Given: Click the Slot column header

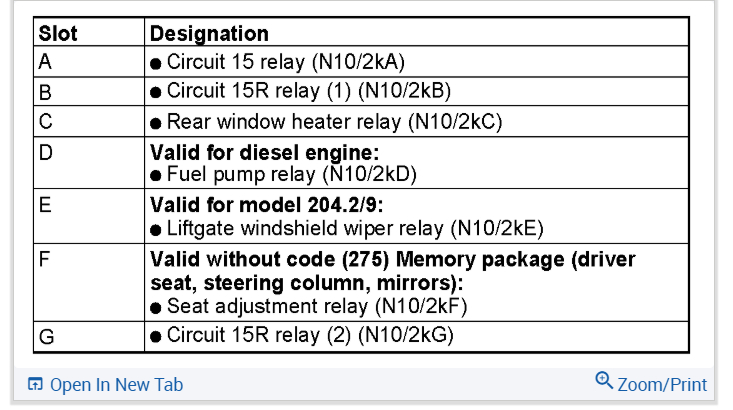Looking at the screenshot, I should click(x=58, y=34).
